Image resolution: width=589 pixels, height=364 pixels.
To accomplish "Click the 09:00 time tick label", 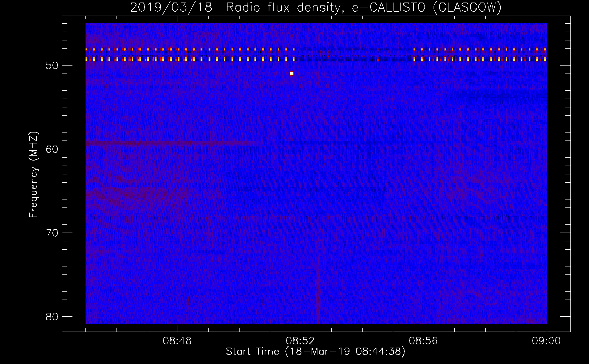I will [546, 341].
